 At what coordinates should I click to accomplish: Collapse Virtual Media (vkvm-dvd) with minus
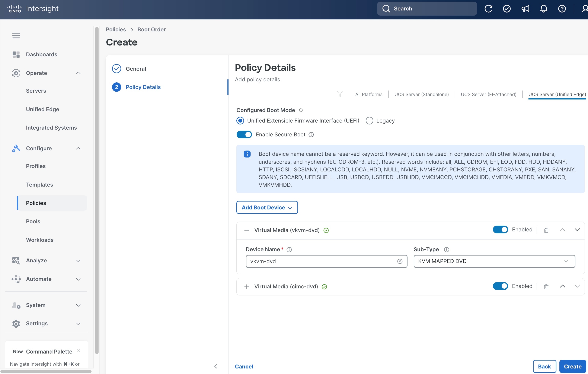pos(247,230)
